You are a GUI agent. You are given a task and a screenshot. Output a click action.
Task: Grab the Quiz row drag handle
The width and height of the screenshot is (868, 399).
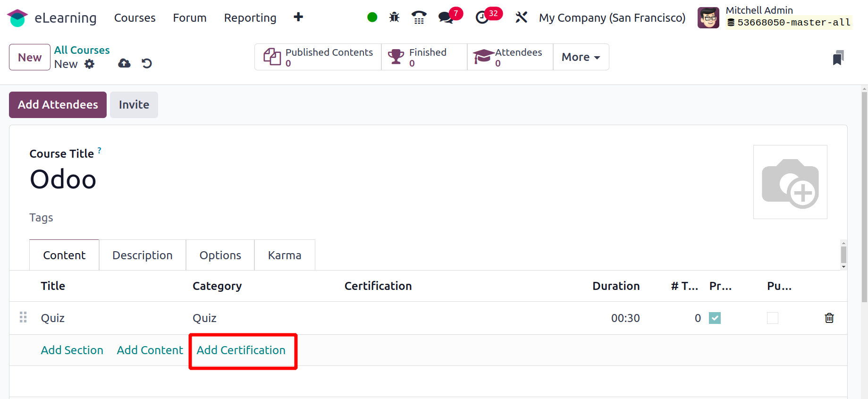pos(23,317)
